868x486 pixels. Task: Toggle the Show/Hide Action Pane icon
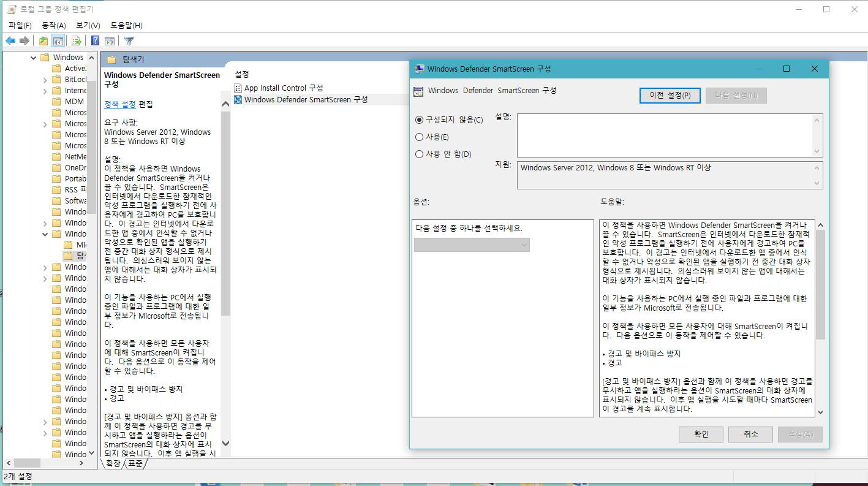click(110, 41)
